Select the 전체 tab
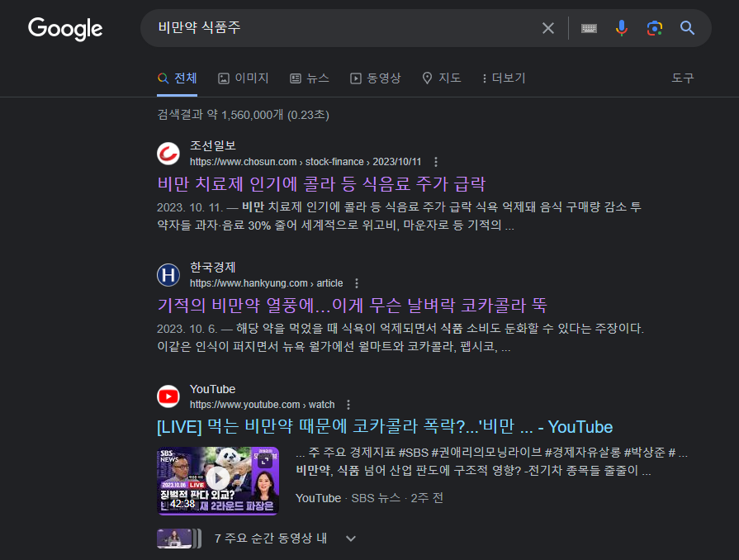 (178, 78)
